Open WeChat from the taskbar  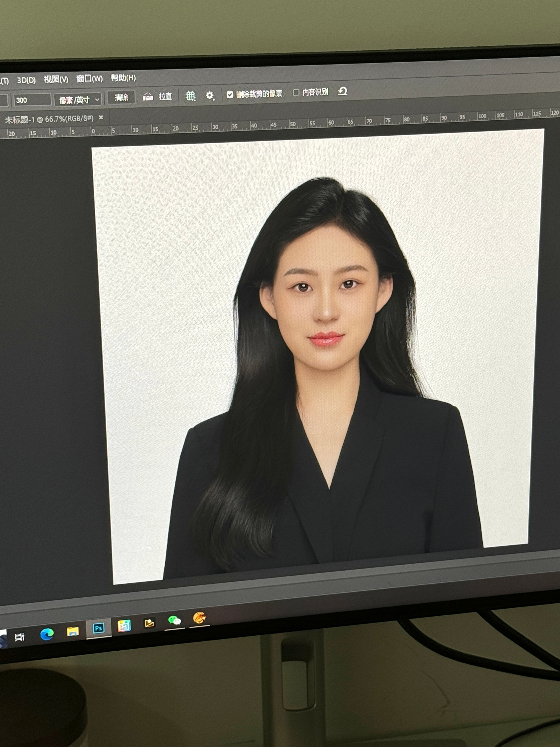[174, 620]
